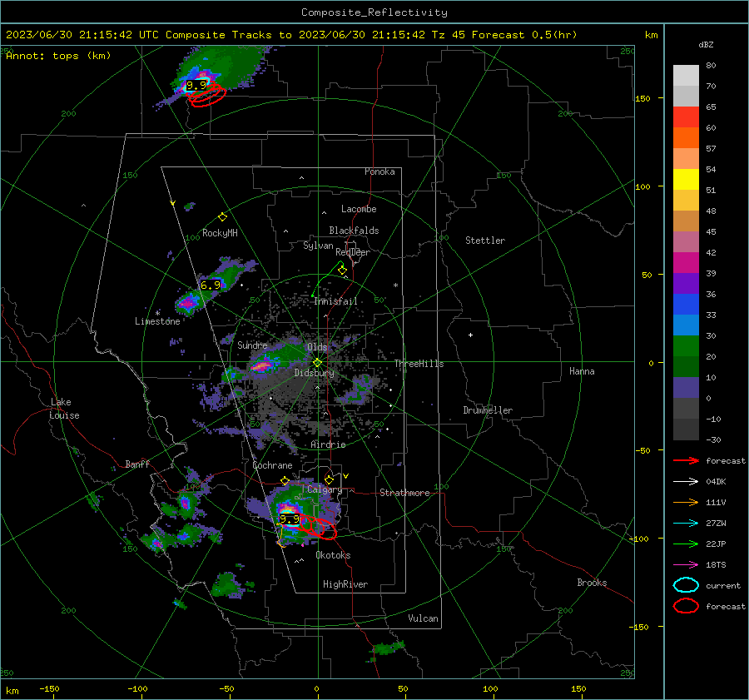Click the Innisfail city label
Image resolution: width=749 pixels, height=700 pixels.
(x=335, y=301)
